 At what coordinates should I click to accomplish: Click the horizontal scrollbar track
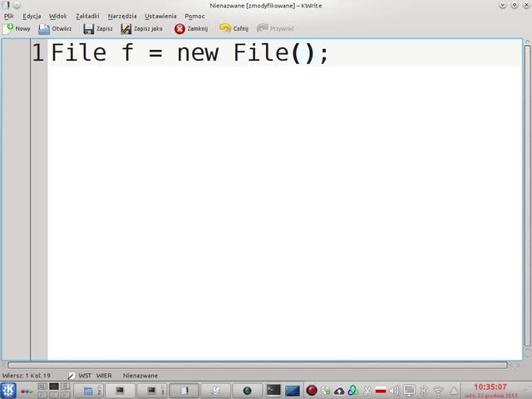(x=258, y=365)
